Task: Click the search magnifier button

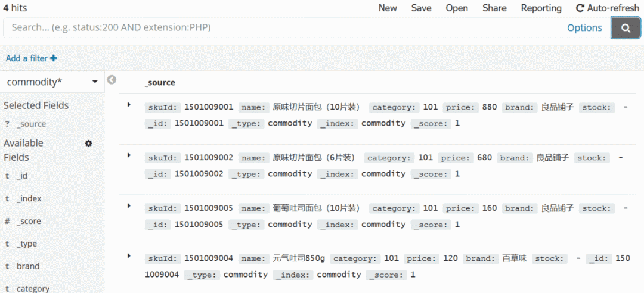Action: 626,28
